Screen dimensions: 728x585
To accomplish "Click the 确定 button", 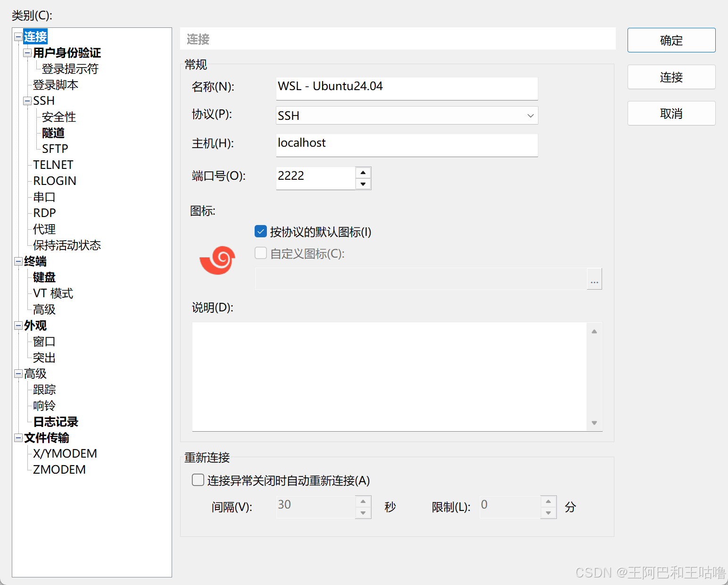I will click(671, 40).
